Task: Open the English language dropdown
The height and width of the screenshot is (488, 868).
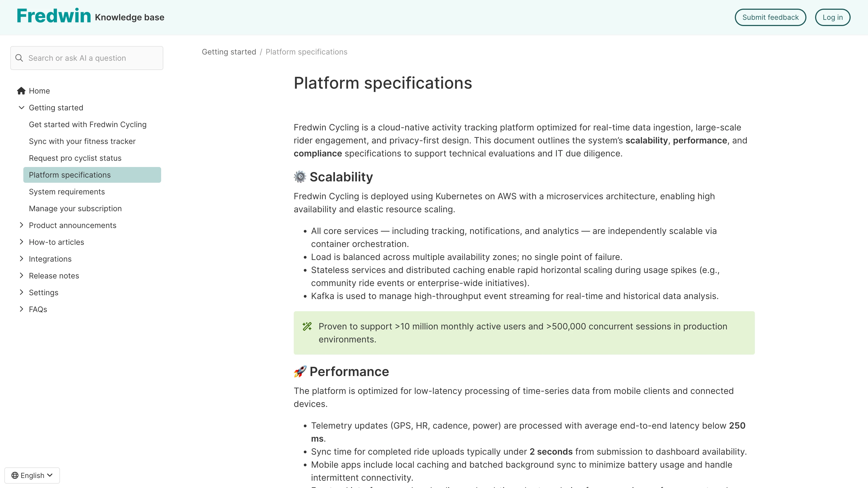Action: [x=32, y=475]
